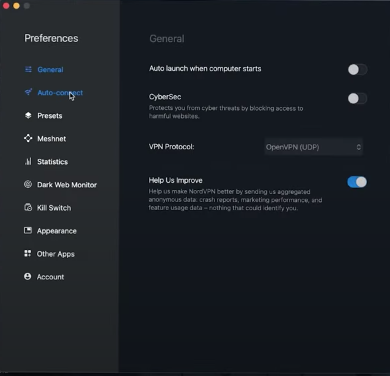Go to the Presets section
This screenshot has height=376, width=390.
[x=50, y=116]
